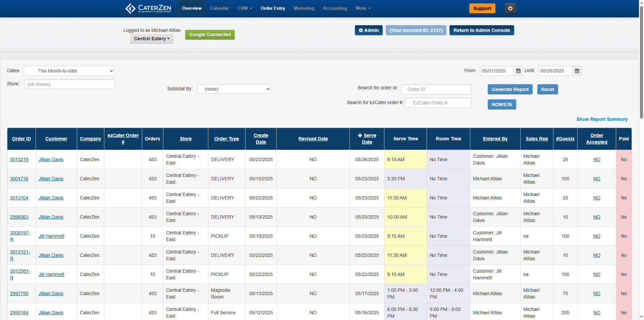Open the Subtotal By dropdown
This screenshot has width=644, height=320.
point(234,89)
